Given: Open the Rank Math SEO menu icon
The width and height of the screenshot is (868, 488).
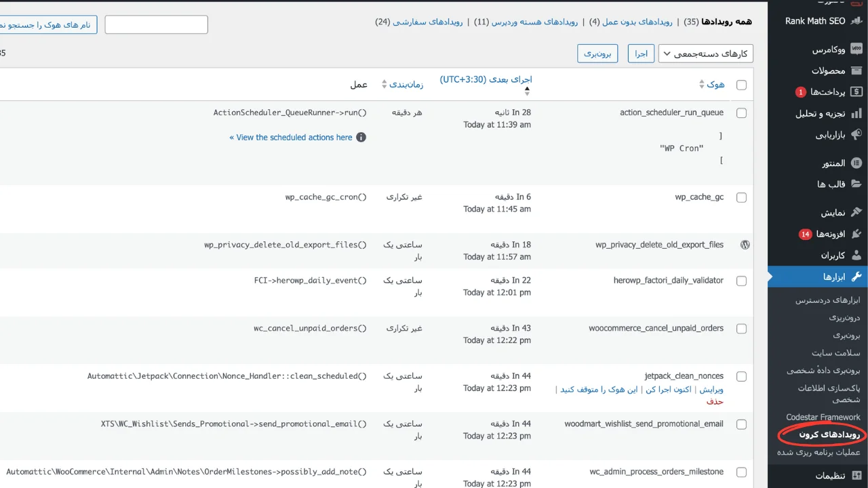Looking at the screenshot, I should [x=859, y=21].
